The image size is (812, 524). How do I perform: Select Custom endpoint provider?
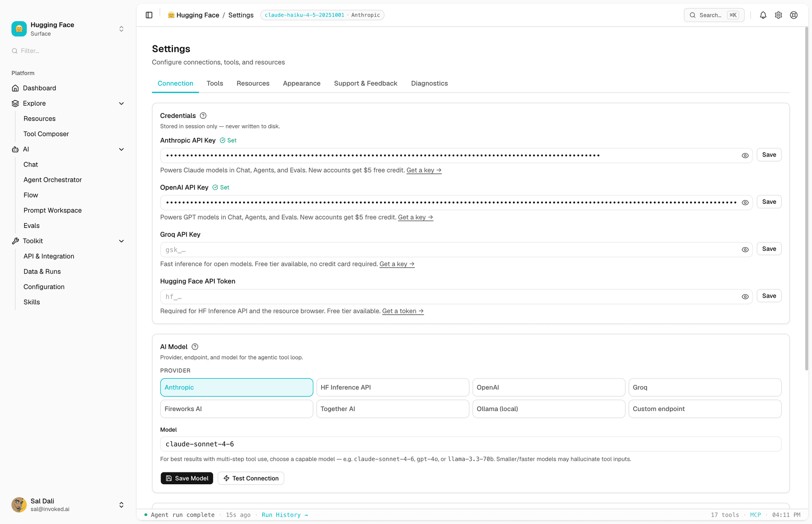click(705, 409)
